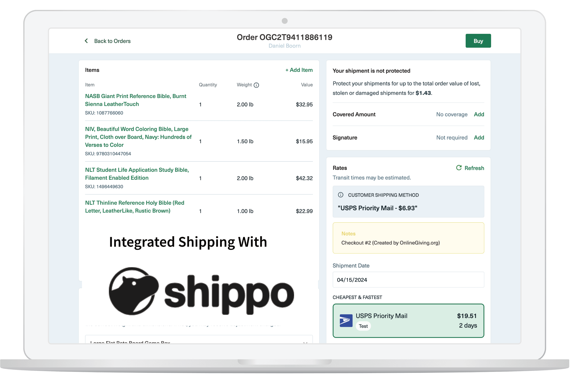Click the Value column header

tap(307, 85)
